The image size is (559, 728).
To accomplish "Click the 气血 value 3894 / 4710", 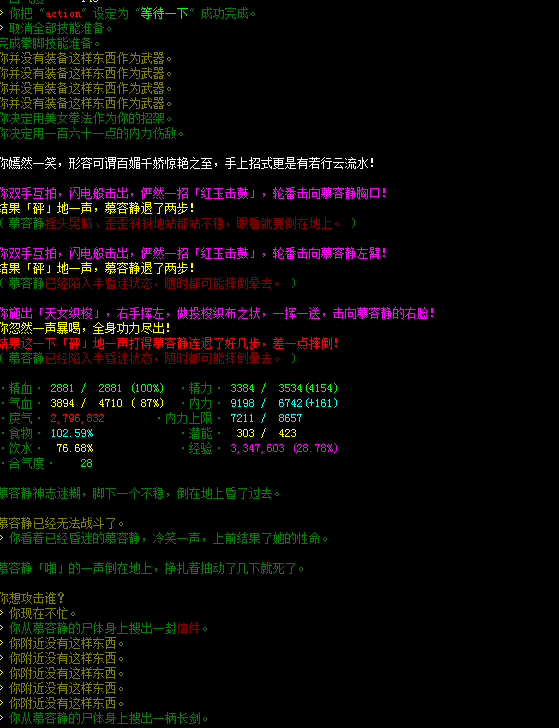I will coord(86,403).
